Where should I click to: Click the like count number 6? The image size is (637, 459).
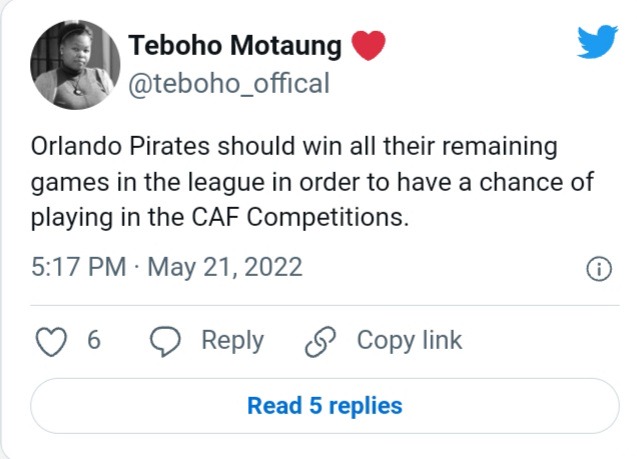[94, 340]
